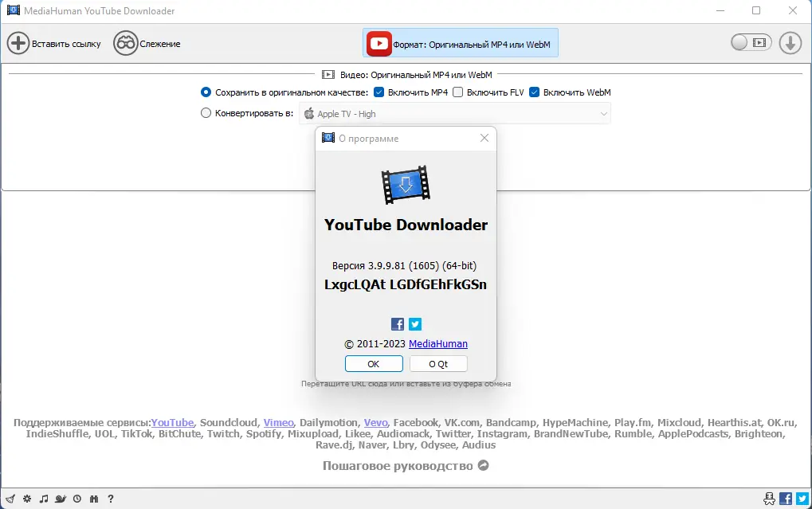
Task: Open settings via the gear icon
Action: click(x=26, y=499)
